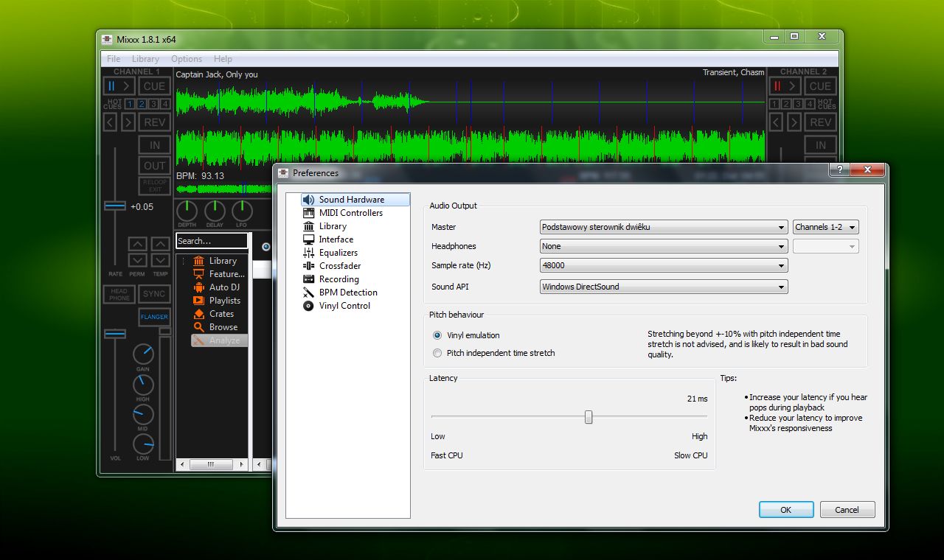Click the Latency slider handle

[589, 417]
